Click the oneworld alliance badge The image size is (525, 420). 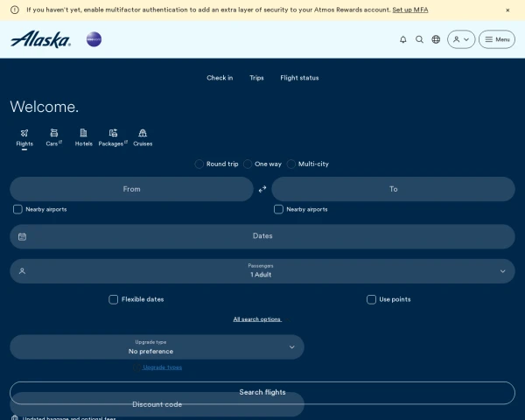point(94,39)
